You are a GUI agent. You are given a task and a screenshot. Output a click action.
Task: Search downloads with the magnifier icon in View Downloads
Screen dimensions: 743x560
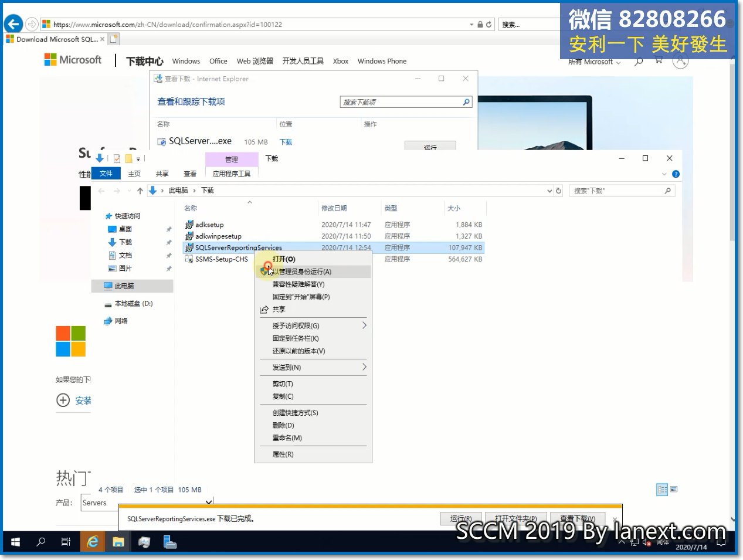(466, 102)
